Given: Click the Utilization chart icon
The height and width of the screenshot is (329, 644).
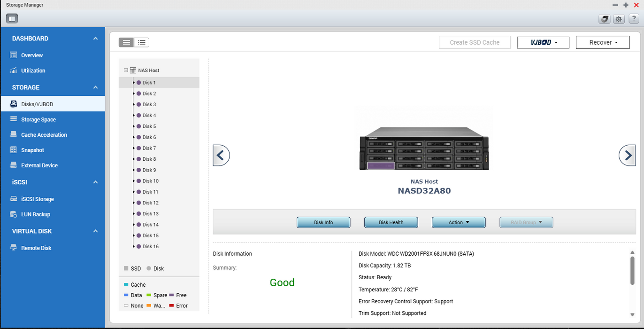Looking at the screenshot, I should pos(14,70).
